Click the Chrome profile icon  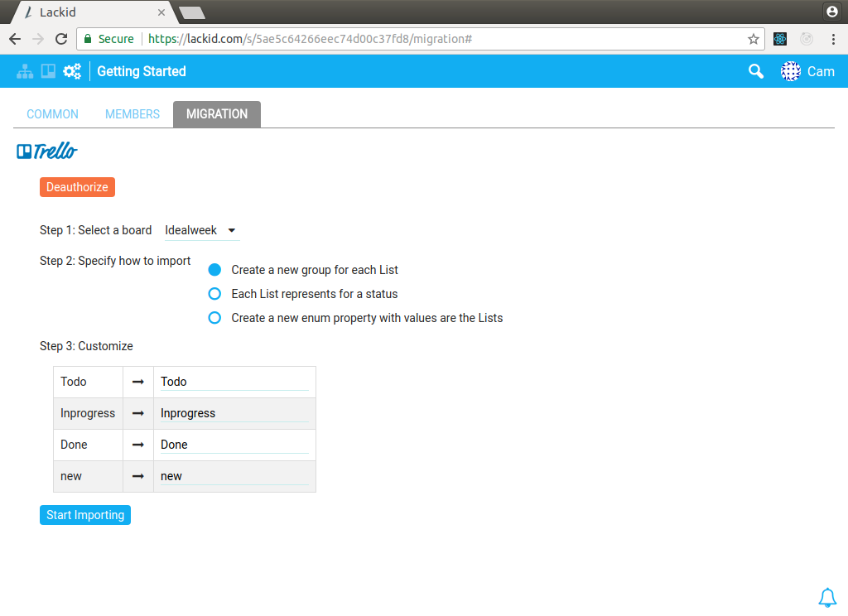pos(832,12)
